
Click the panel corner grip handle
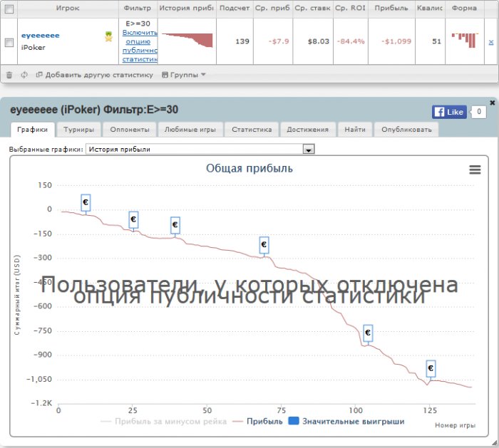coord(494,443)
